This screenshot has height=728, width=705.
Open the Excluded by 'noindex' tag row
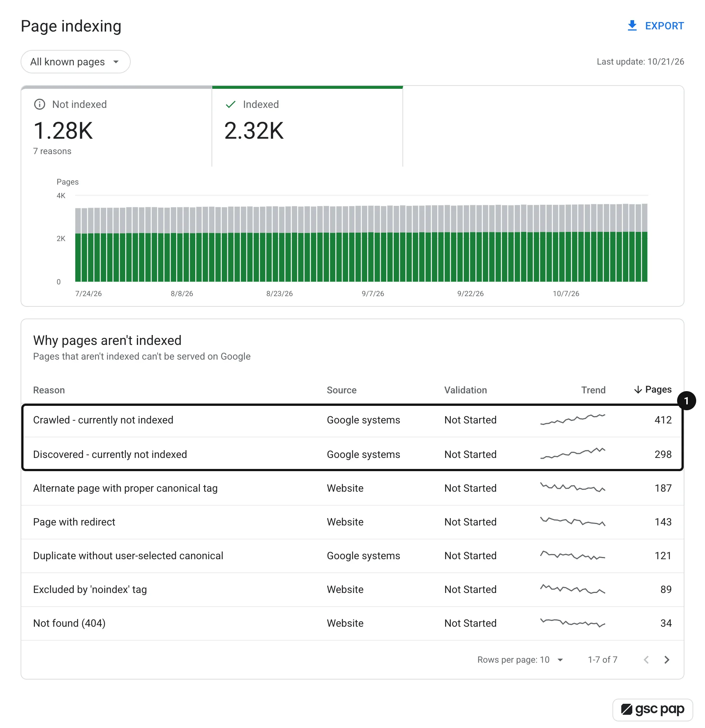[352, 589]
